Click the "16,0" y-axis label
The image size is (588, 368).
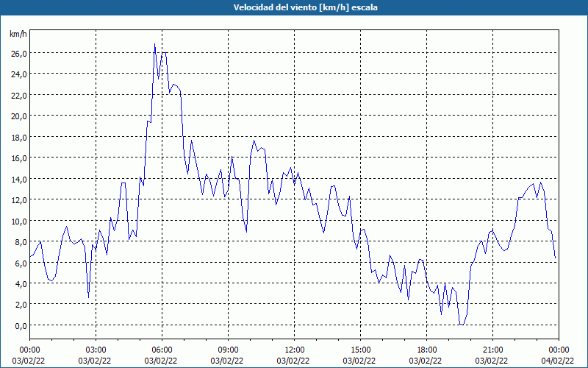[21, 158]
